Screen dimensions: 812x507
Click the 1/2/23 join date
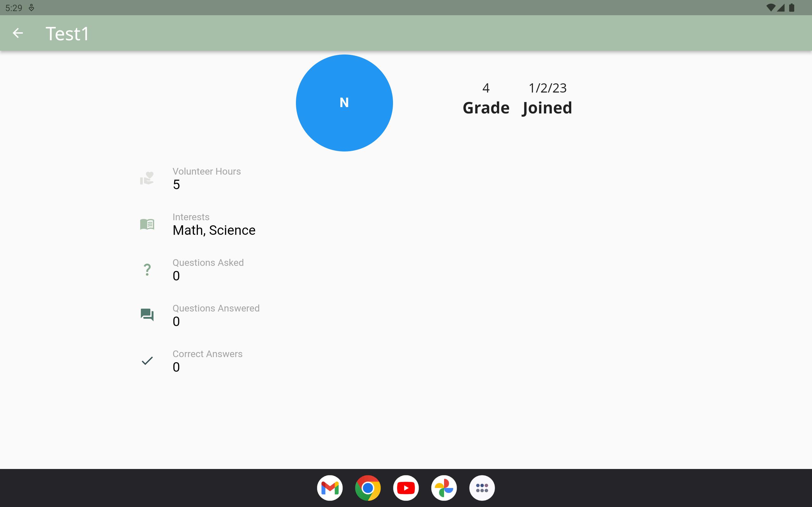tap(547, 88)
